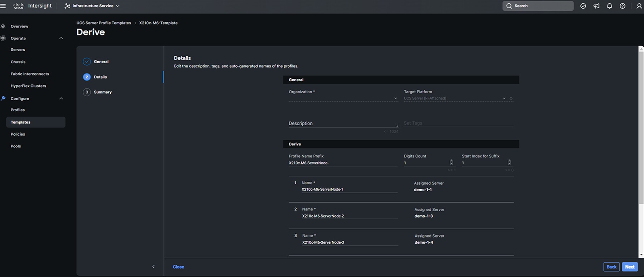Collapse the Configure sidebar section
Image resolution: width=644 pixels, height=277 pixels.
[x=61, y=98]
